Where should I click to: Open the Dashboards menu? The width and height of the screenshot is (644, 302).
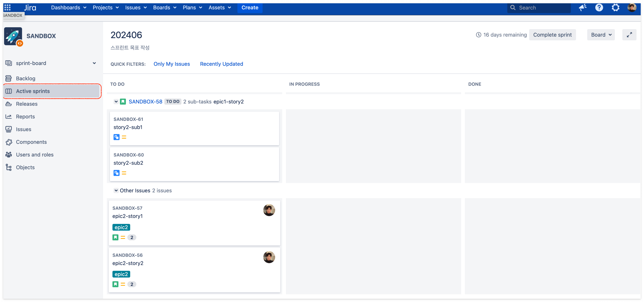point(68,8)
